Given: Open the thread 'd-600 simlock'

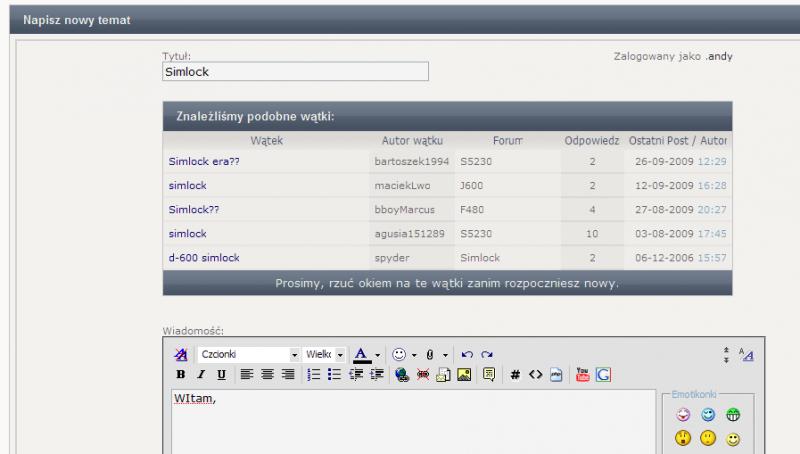Looking at the screenshot, I should pyautogui.click(x=204, y=258).
